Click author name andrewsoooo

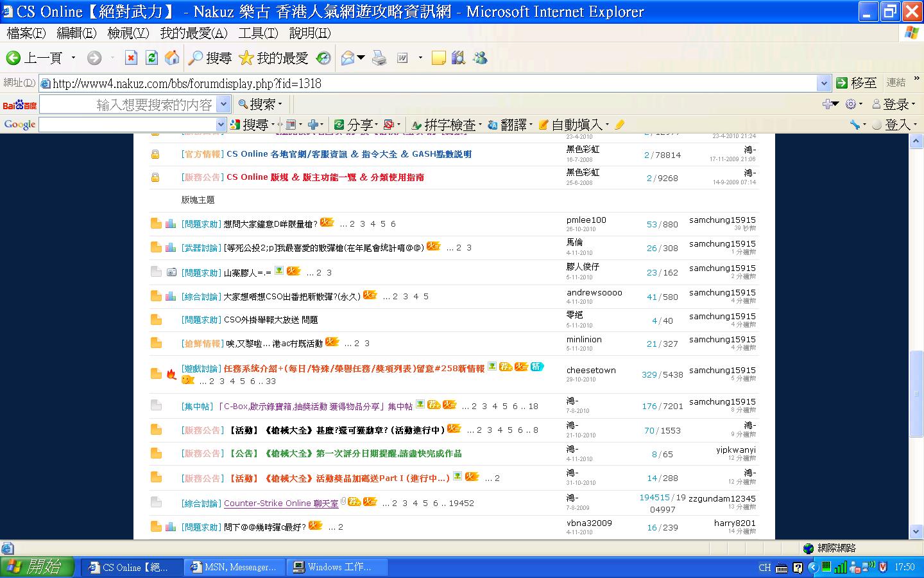(x=594, y=292)
